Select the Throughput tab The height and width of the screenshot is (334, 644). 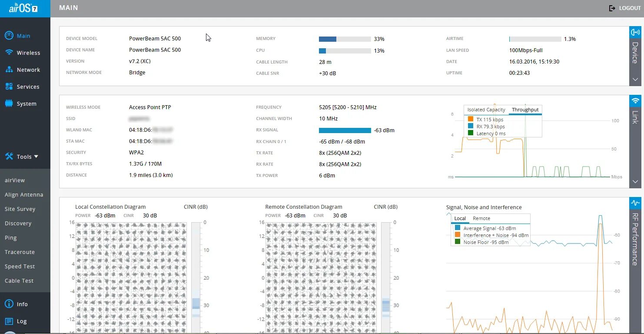click(525, 110)
